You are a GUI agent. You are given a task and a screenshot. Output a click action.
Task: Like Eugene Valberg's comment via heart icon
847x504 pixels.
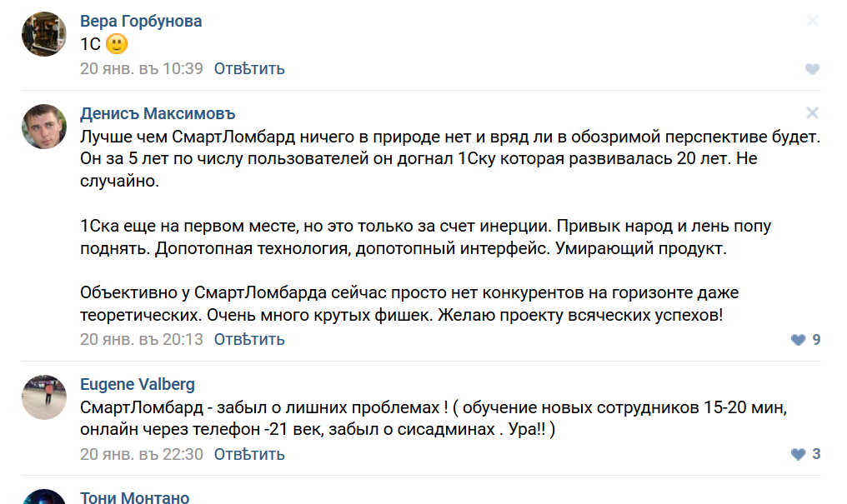click(x=799, y=455)
